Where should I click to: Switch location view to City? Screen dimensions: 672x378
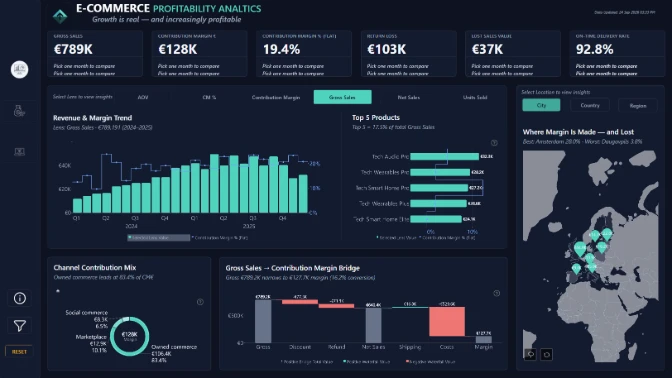click(x=541, y=105)
